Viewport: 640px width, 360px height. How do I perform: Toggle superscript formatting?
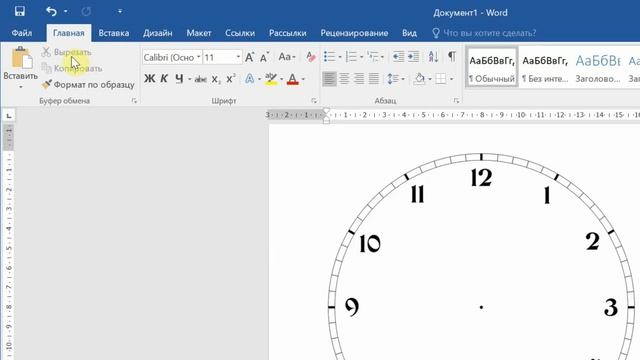coord(231,79)
